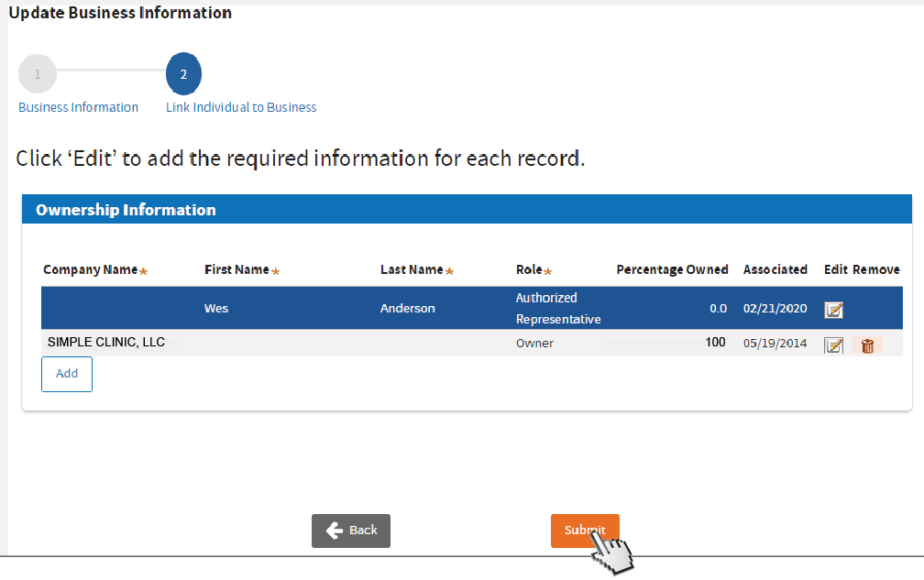Remove SIMPLE CLINIC, LLC with trash icon
Viewport: 924px width, 580px height.
pos(867,345)
